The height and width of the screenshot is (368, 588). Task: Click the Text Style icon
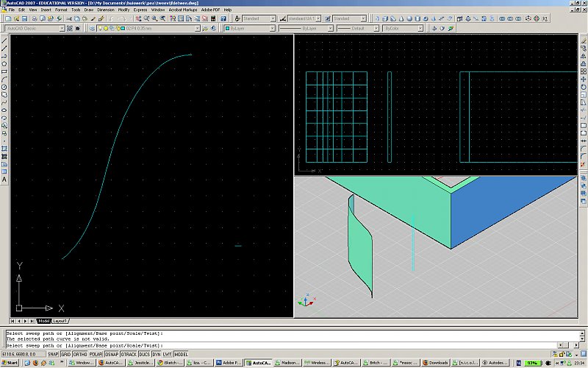point(237,18)
